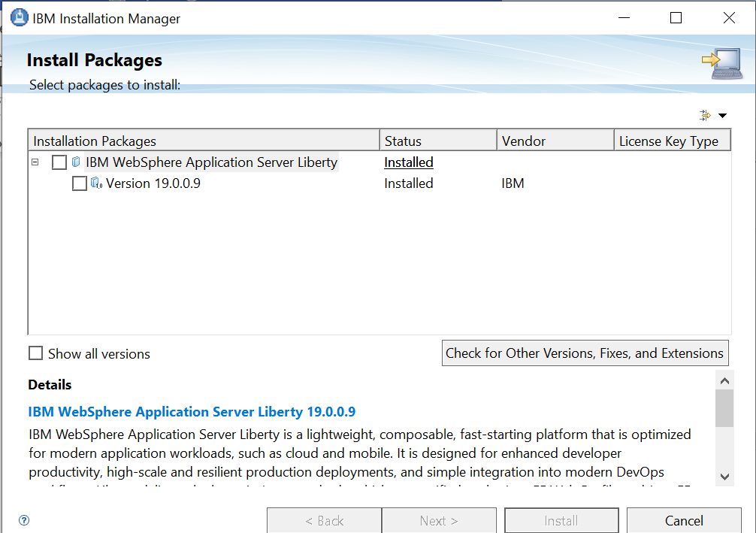Sort by the Status column header
This screenshot has height=533, width=756.
[438, 141]
